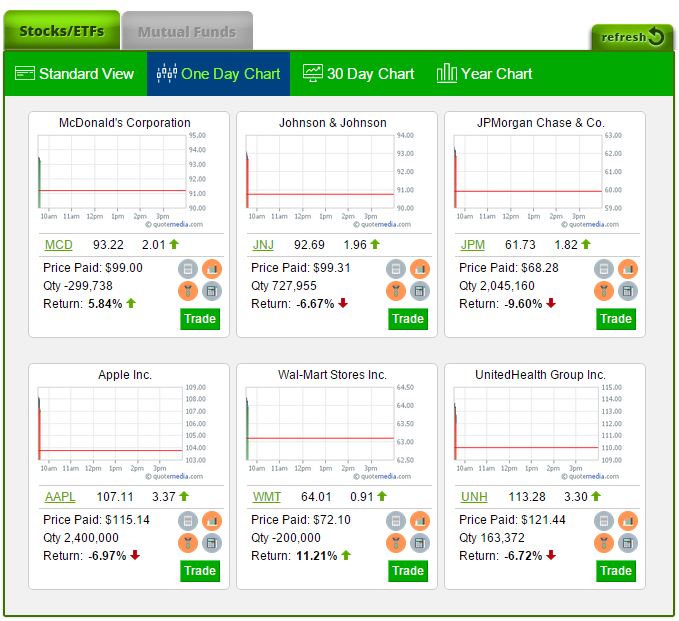Switch to the Stocks/ETFs tab

(61, 30)
